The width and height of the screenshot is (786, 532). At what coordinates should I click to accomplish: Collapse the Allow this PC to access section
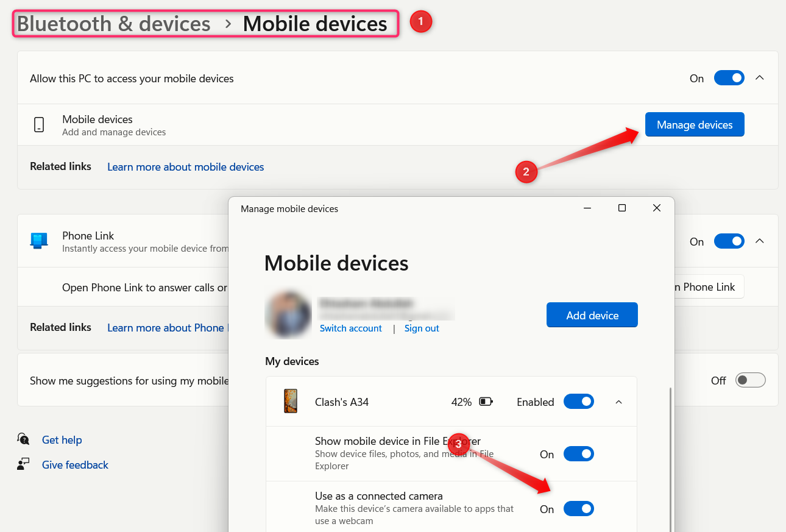[760, 78]
